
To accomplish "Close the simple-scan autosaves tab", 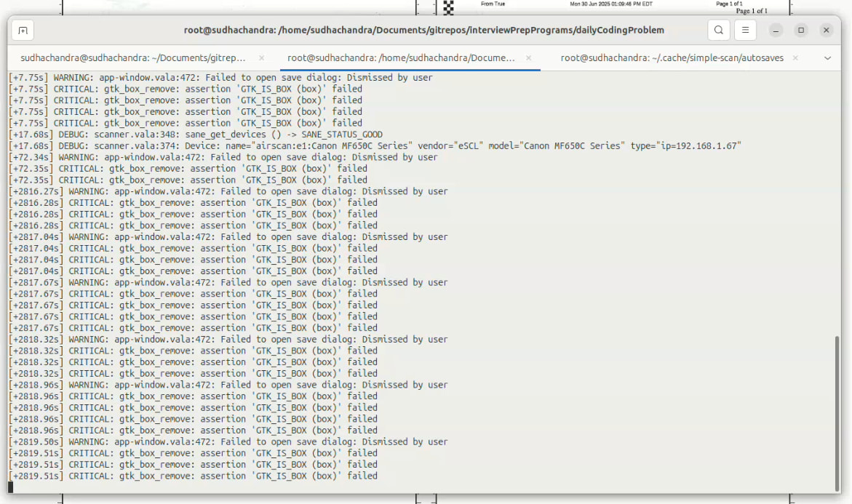I will (x=797, y=58).
